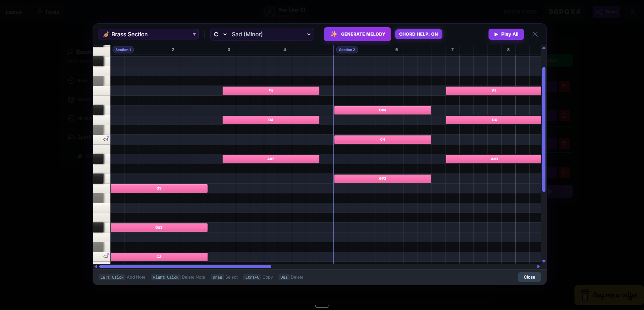Click the up arrow of the vertical scrollbar
The width and height of the screenshot is (644, 310).
(x=544, y=48)
